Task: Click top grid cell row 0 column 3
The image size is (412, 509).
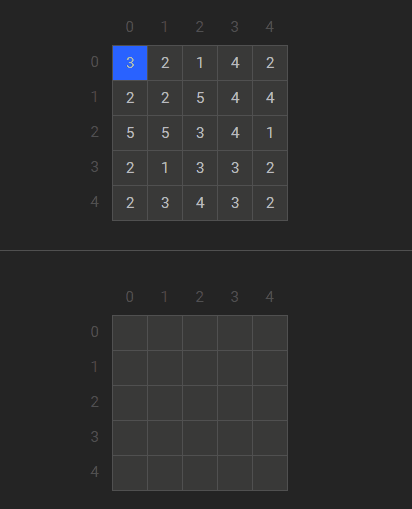Action: (x=235, y=63)
